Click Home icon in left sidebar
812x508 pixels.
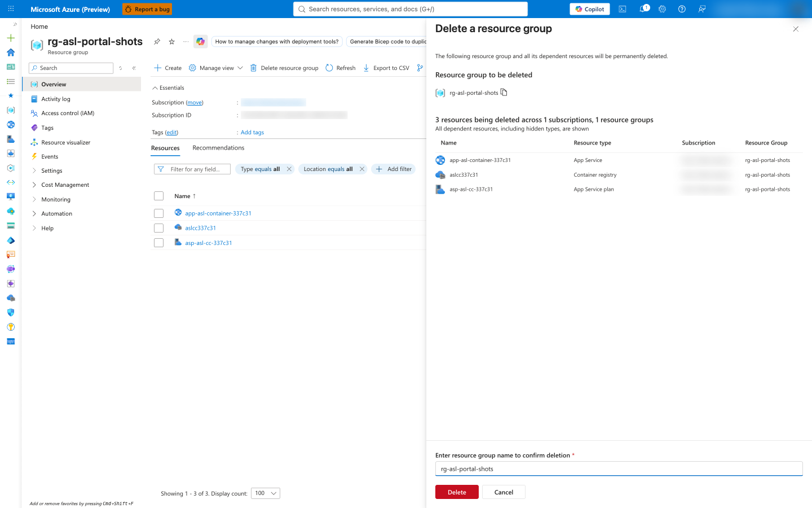click(x=11, y=52)
